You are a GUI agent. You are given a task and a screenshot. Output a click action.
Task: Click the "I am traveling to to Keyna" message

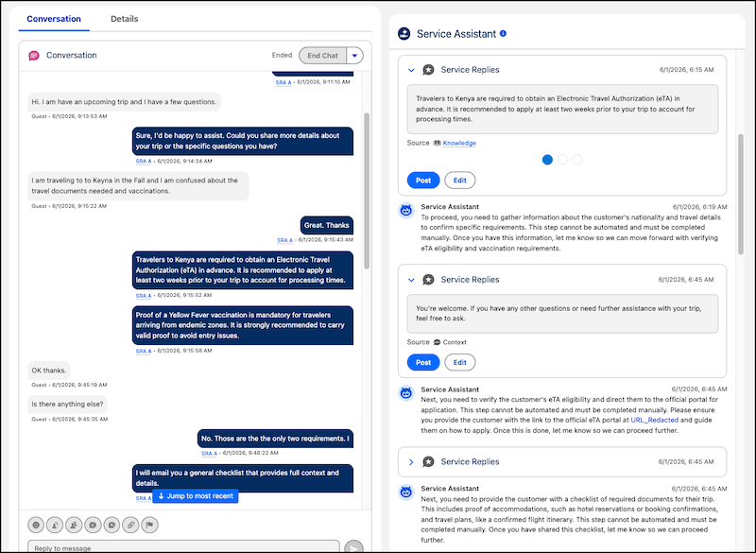coord(138,185)
